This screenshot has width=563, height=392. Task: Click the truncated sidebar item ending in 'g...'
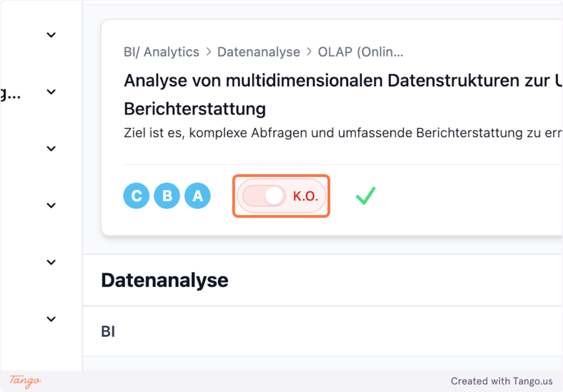coord(10,93)
